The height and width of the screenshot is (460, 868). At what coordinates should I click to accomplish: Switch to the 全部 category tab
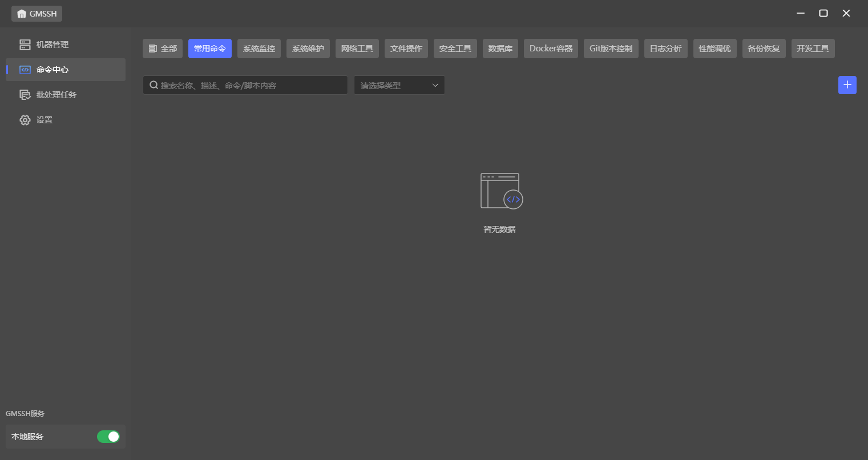click(x=163, y=49)
